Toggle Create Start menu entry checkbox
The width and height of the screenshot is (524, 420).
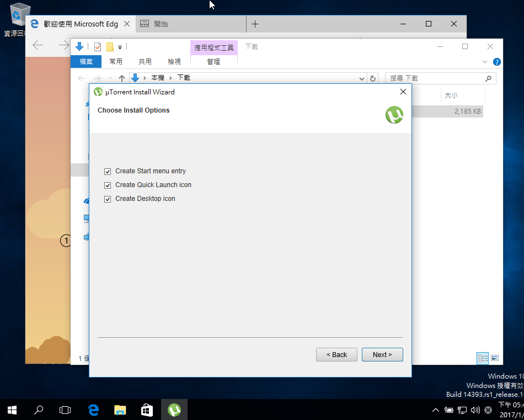pyautogui.click(x=107, y=172)
